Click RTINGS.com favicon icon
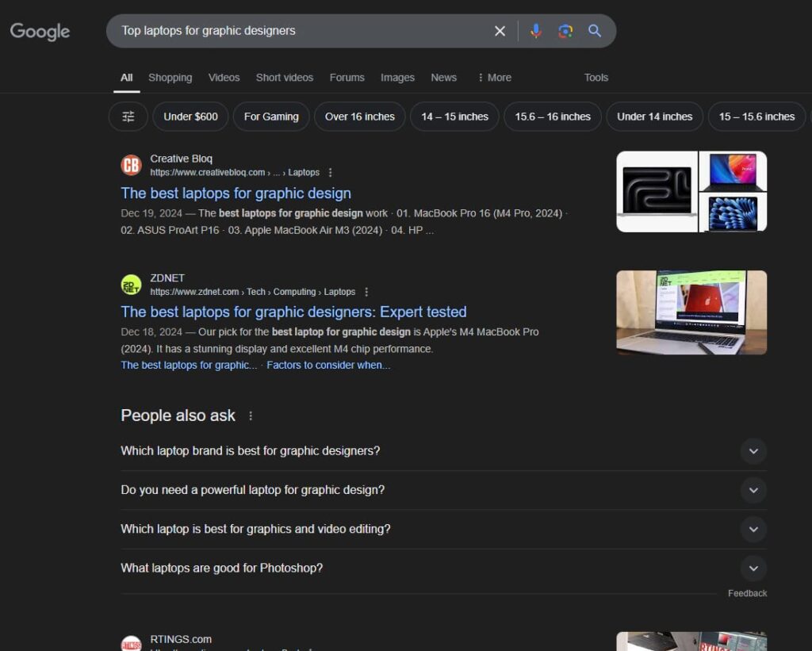Image resolution: width=812 pixels, height=651 pixels. tap(131, 643)
